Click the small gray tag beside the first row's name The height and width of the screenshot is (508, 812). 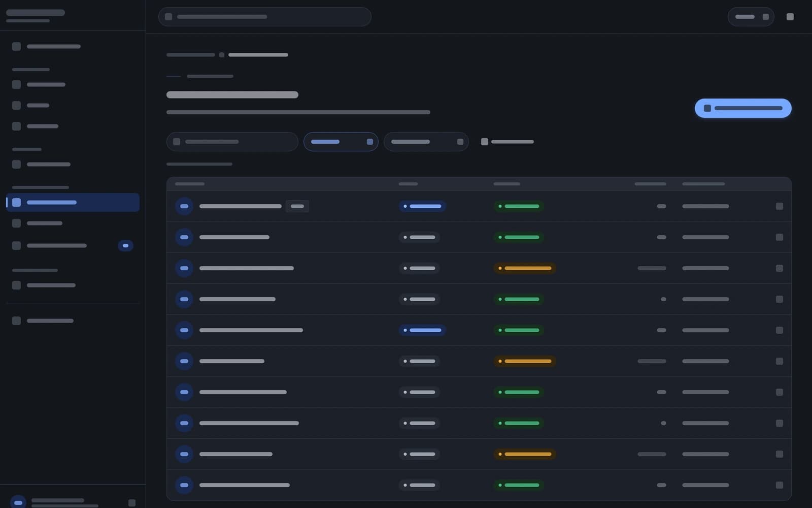(297, 206)
